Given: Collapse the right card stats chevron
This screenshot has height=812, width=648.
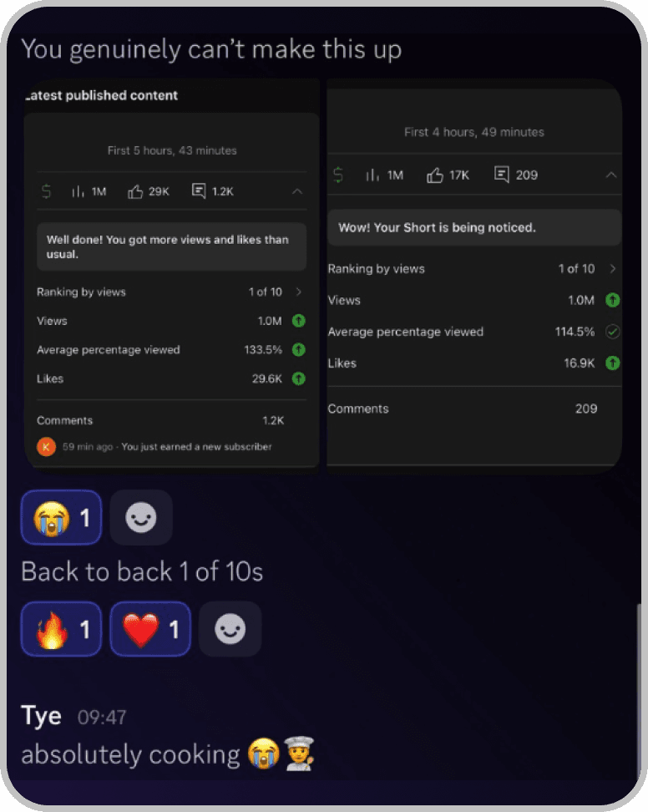Looking at the screenshot, I should [x=611, y=175].
